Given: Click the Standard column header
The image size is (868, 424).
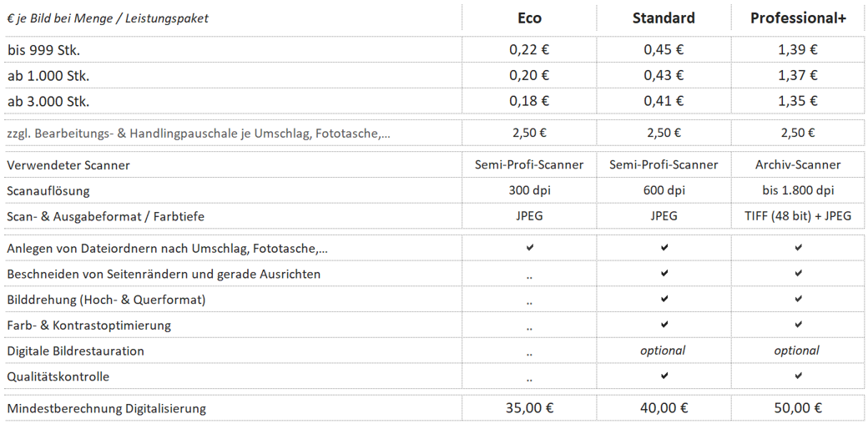Looking at the screenshot, I should [x=664, y=18].
